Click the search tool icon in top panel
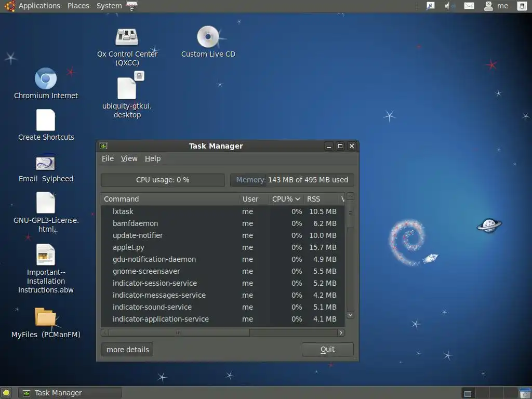This screenshot has height=399, width=532. pyautogui.click(x=431, y=6)
